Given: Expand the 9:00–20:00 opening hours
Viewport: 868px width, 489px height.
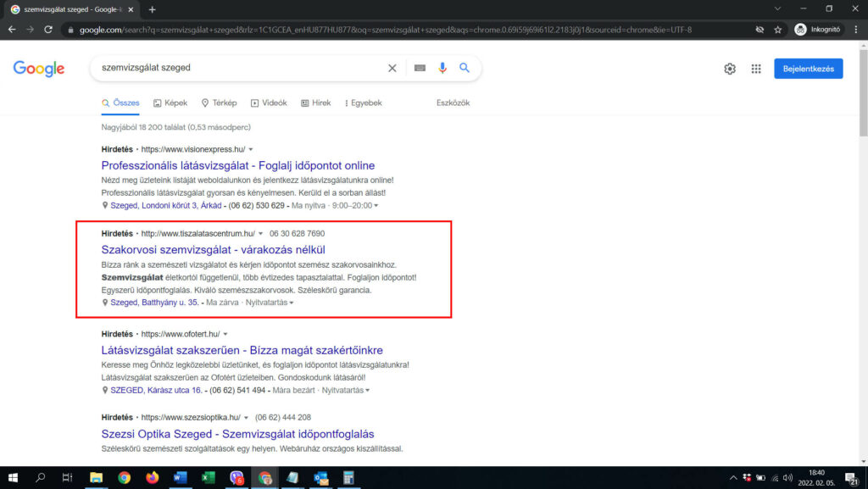Looking at the screenshot, I should tap(355, 205).
